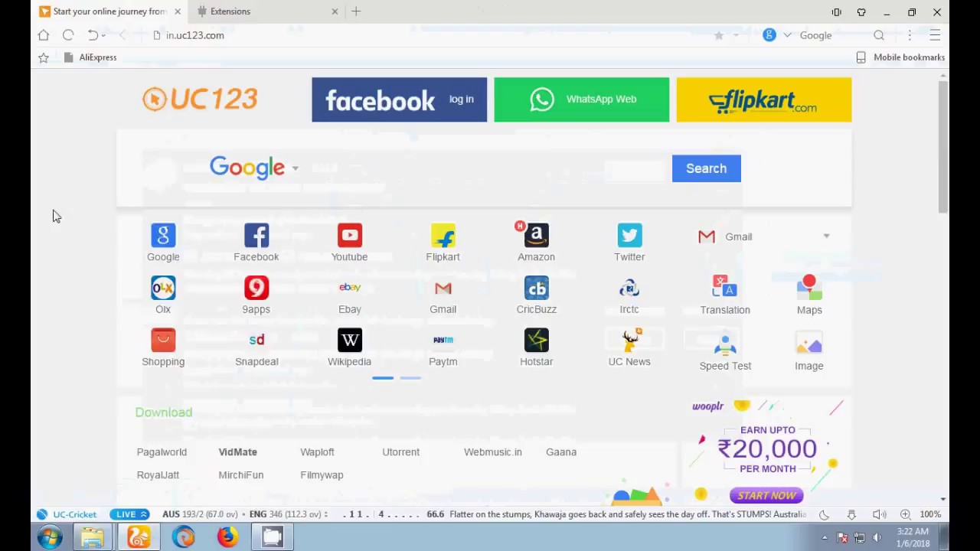Viewport: 980px width, 551px height.
Task: Open the Youtube shortcut tile
Action: pyautogui.click(x=349, y=243)
